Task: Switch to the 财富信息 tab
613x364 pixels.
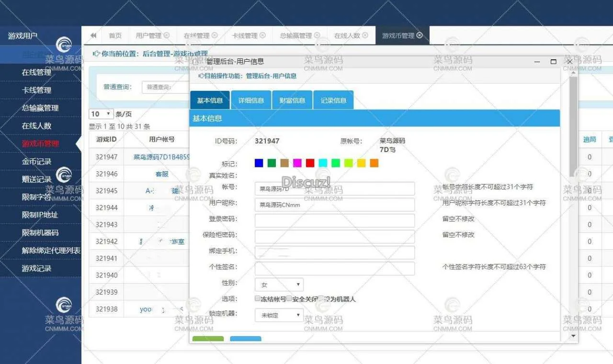Action: coord(292,100)
